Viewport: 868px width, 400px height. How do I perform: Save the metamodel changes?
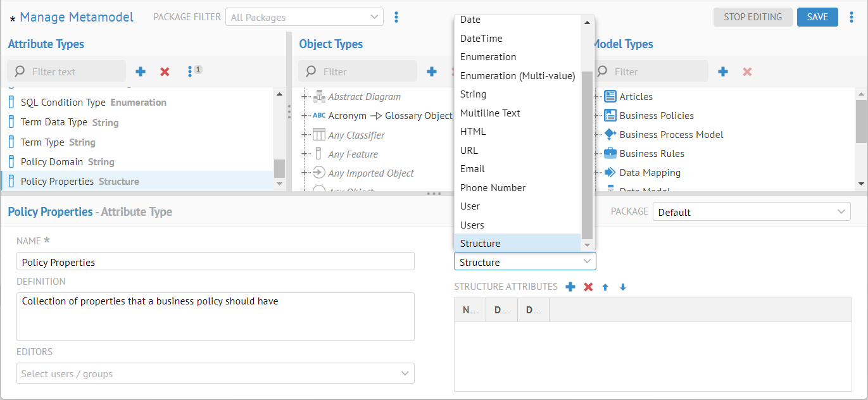tap(817, 17)
